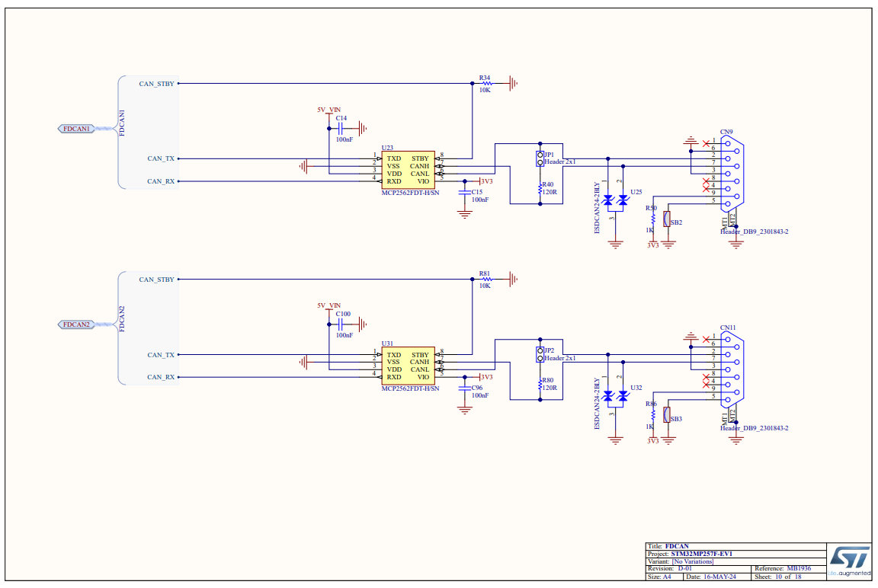Click the JP1 jumper header symbol
The width and height of the screenshot is (878, 588).
click(x=540, y=159)
